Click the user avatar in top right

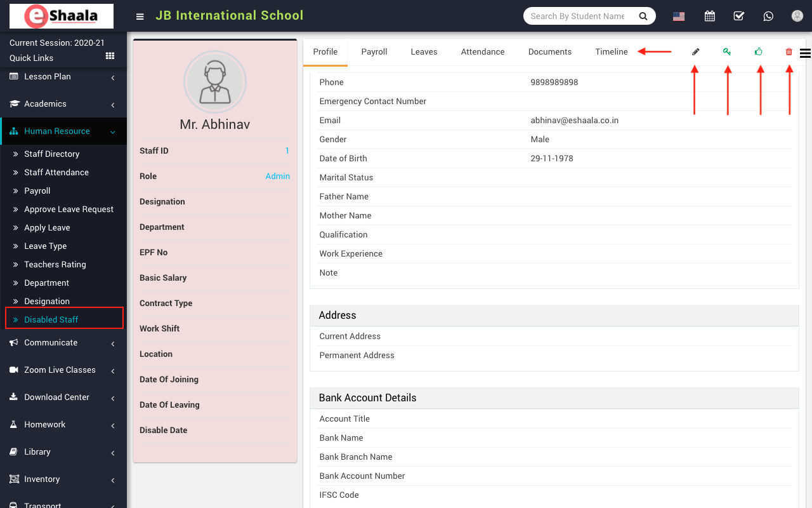[x=797, y=16]
